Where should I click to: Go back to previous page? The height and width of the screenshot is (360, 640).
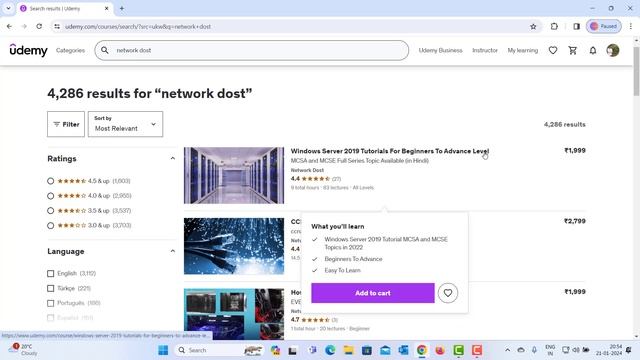(x=9, y=27)
